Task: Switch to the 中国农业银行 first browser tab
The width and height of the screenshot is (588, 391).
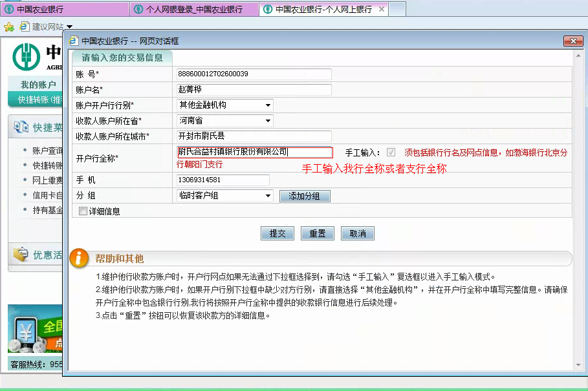Action: tap(65, 9)
